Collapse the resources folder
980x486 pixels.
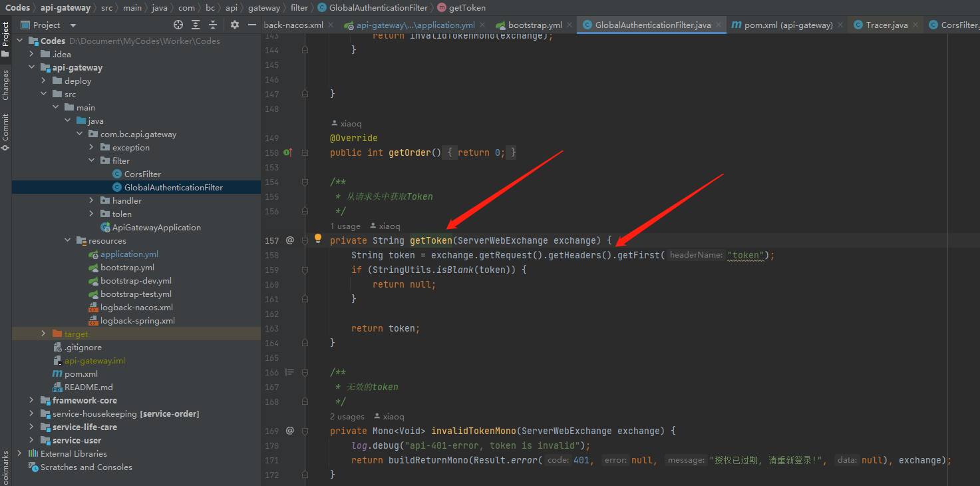[67, 240]
